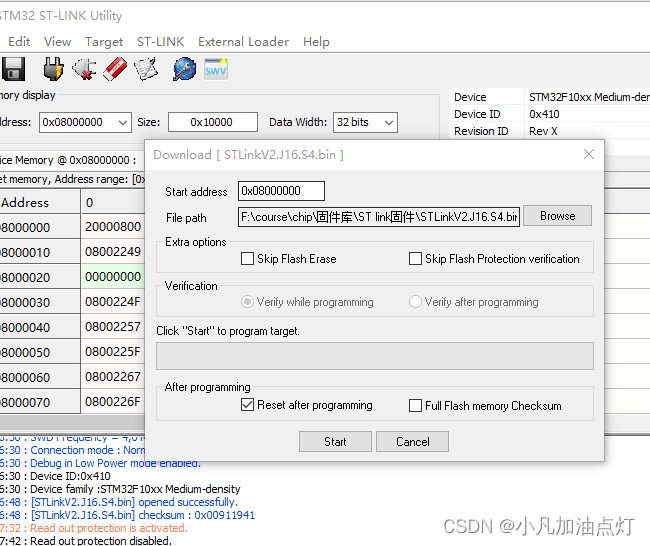This screenshot has height=546, width=650.
Task: Click Browse to choose file
Action: click(x=558, y=216)
